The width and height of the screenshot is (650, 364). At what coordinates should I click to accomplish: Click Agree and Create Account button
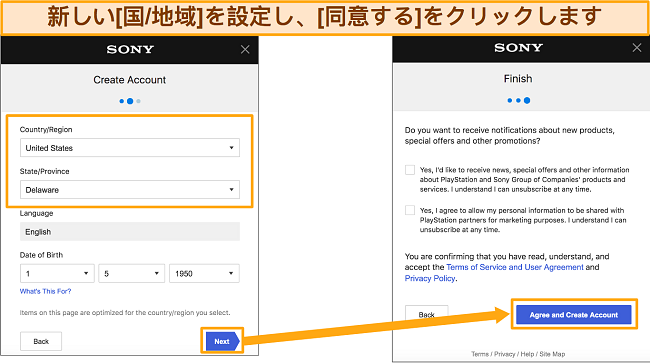574,315
